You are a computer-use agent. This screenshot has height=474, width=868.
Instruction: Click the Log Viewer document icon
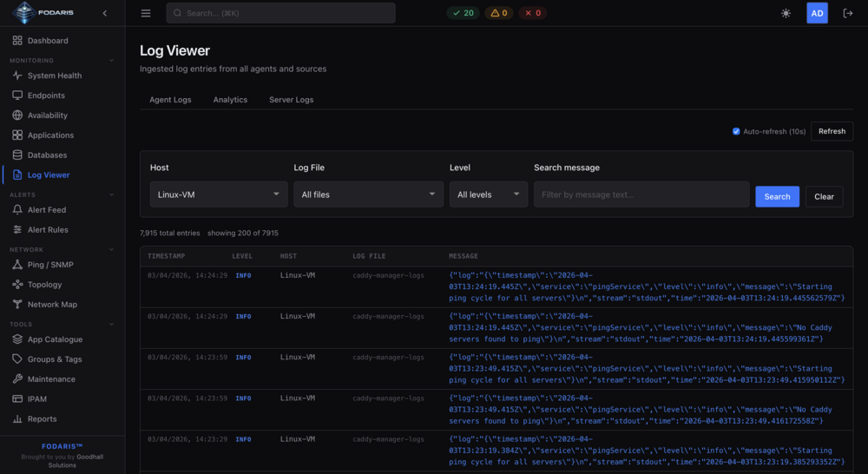(x=17, y=175)
